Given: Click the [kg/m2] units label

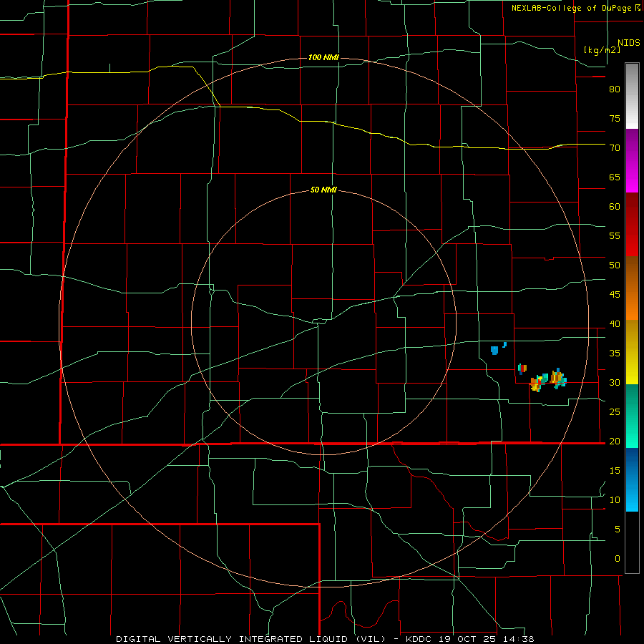Looking at the screenshot, I should 602,50.
